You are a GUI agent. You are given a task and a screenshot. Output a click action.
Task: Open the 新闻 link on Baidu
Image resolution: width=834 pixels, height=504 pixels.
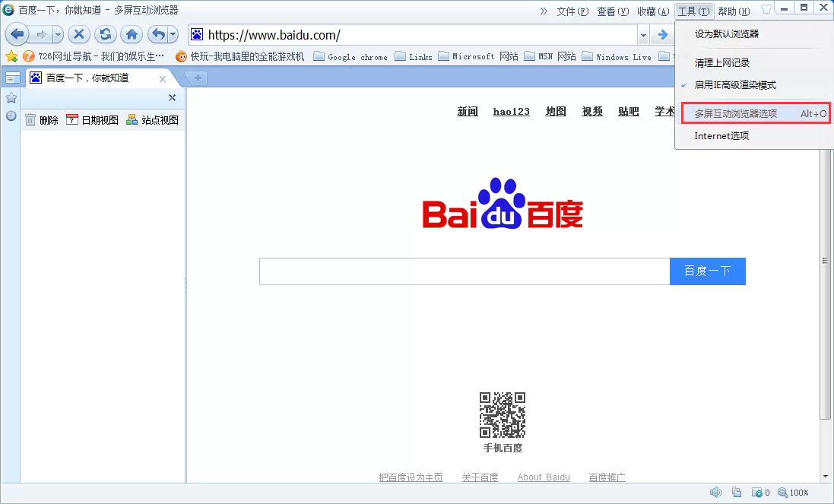point(468,111)
